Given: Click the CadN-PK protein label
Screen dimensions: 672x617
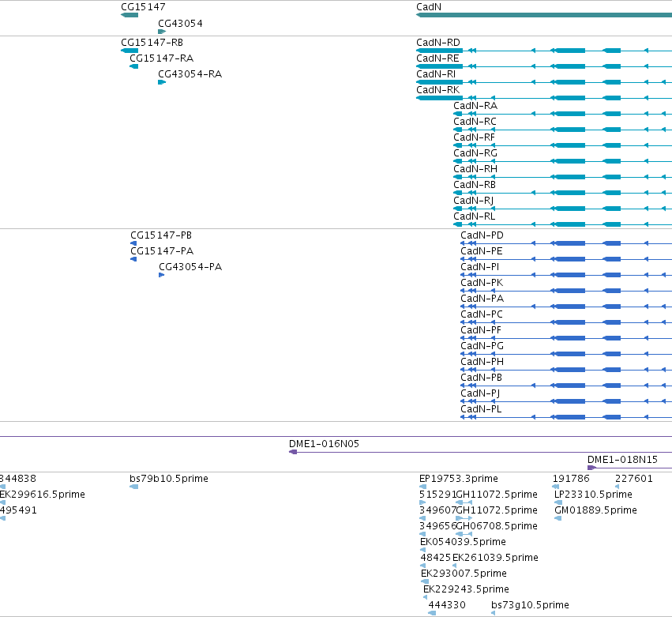Looking at the screenshot, I should pos(482,283).
